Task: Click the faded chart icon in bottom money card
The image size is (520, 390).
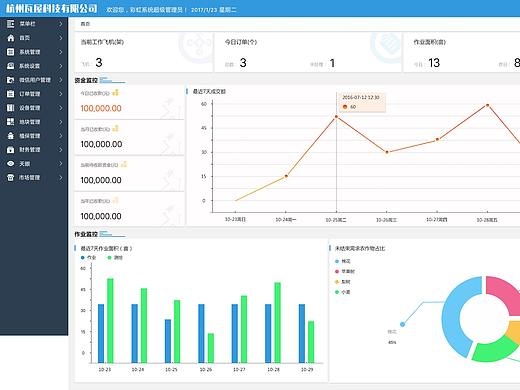Action: [x=115, y=200]
